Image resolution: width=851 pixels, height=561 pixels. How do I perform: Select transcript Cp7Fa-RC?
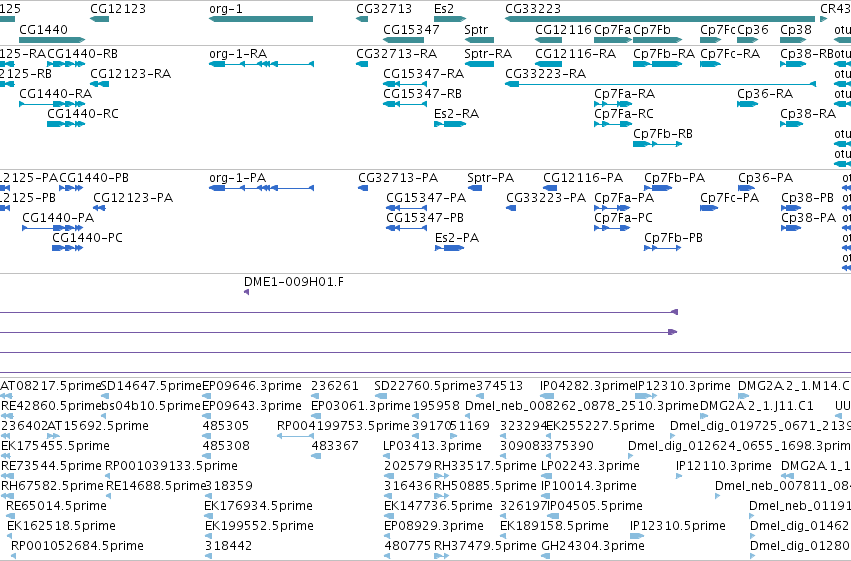click(613, 124)
